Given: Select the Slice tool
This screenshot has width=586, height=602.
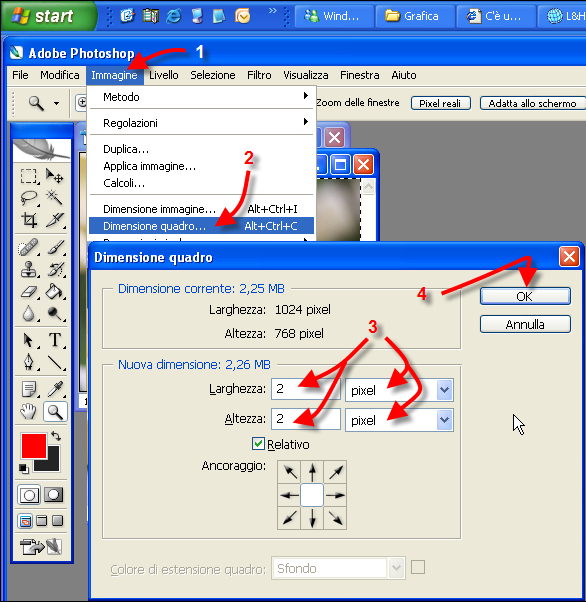Looking at the screenshot, I should [55, 220].
